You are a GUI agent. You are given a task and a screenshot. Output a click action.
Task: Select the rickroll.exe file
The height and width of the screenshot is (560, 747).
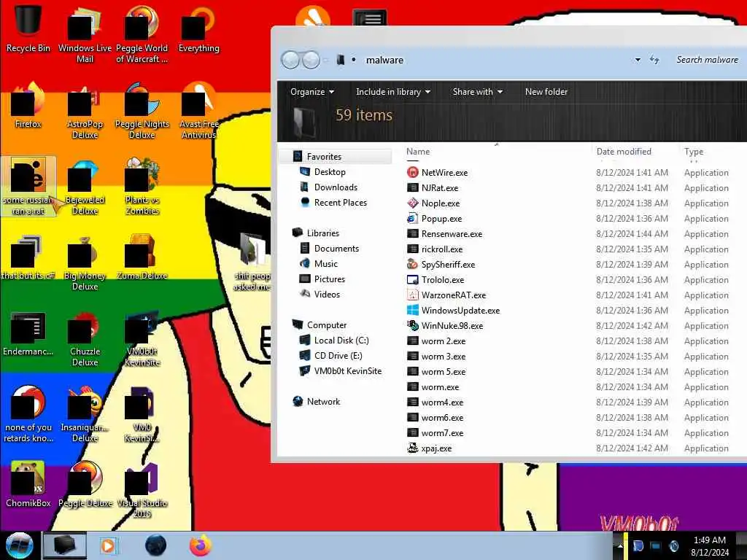[x=441, y=249]
